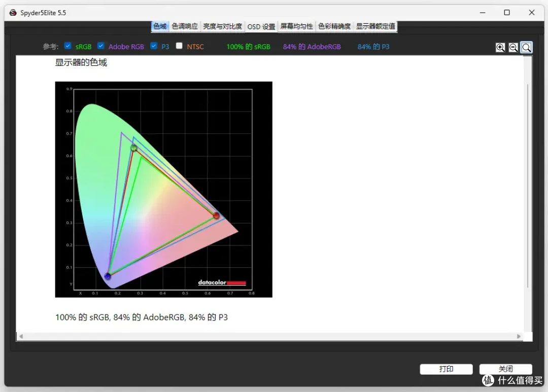Click the horizontal scrollbar left arrow
This screenshot has height=392, width=548.
[21, 336]
